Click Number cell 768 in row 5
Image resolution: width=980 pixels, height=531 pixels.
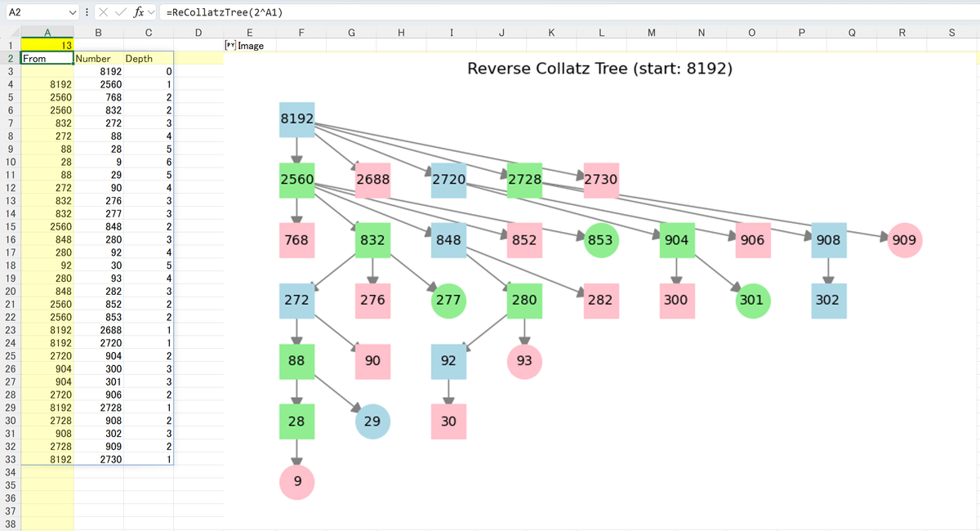(x=98, y=97)
